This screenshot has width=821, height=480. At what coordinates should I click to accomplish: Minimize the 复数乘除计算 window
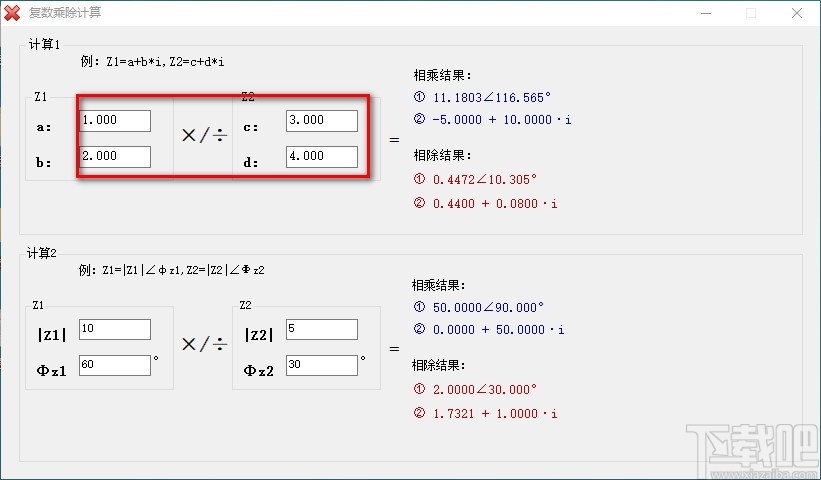[x=706, y=13]
